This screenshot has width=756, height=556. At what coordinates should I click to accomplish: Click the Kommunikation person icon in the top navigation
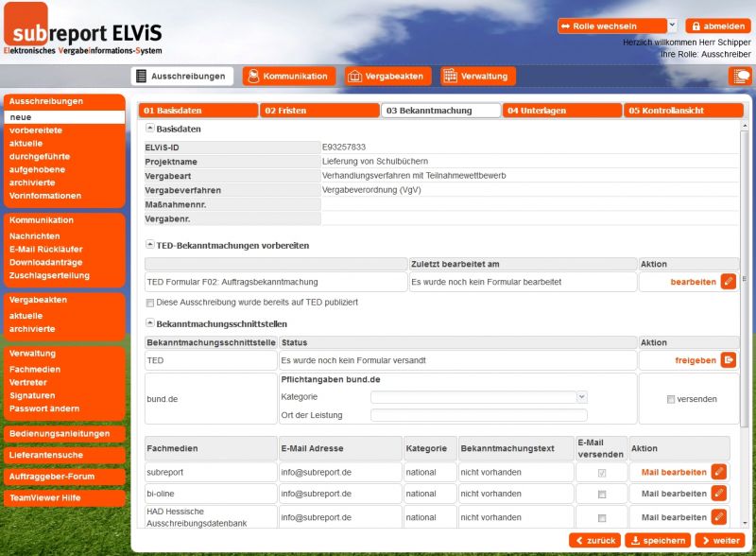(253, 76)
